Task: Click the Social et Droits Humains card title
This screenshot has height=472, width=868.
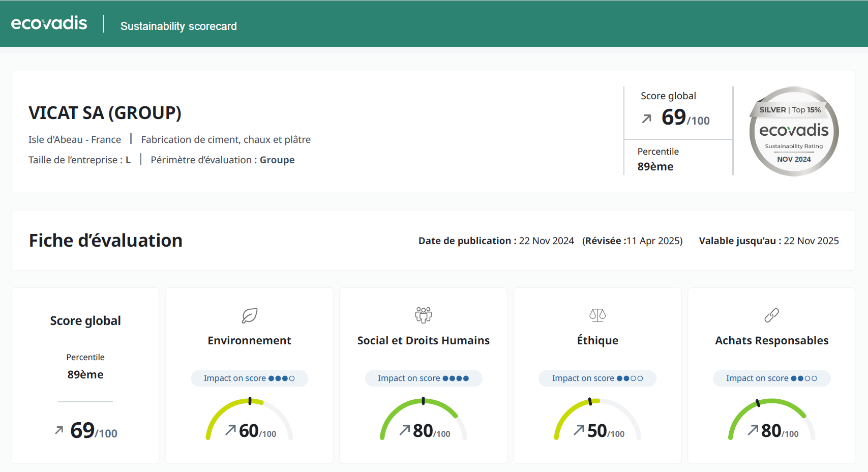Action: [424, 340]
